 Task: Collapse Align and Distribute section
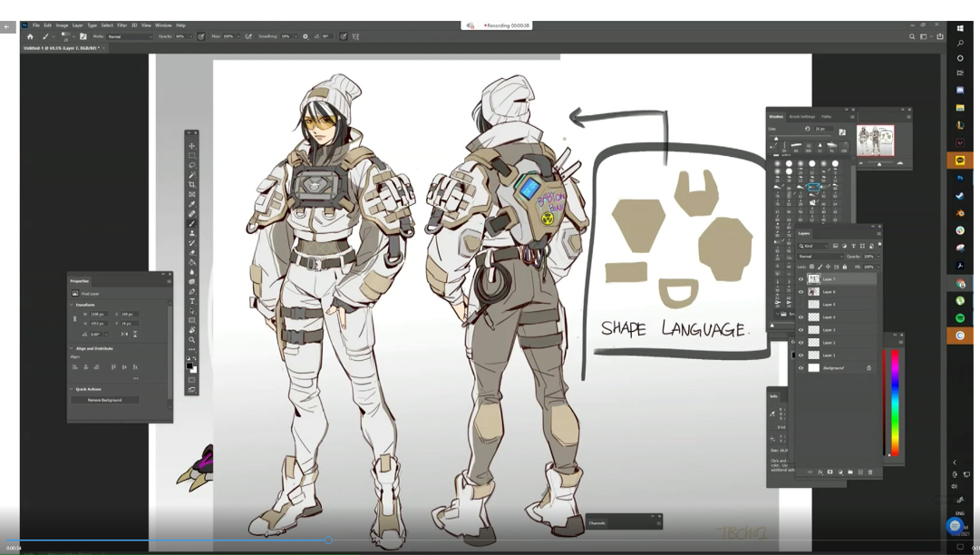click(x=72, y=349)
